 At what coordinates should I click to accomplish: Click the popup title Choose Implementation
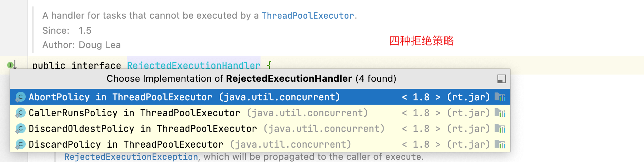tap(251, 79)
